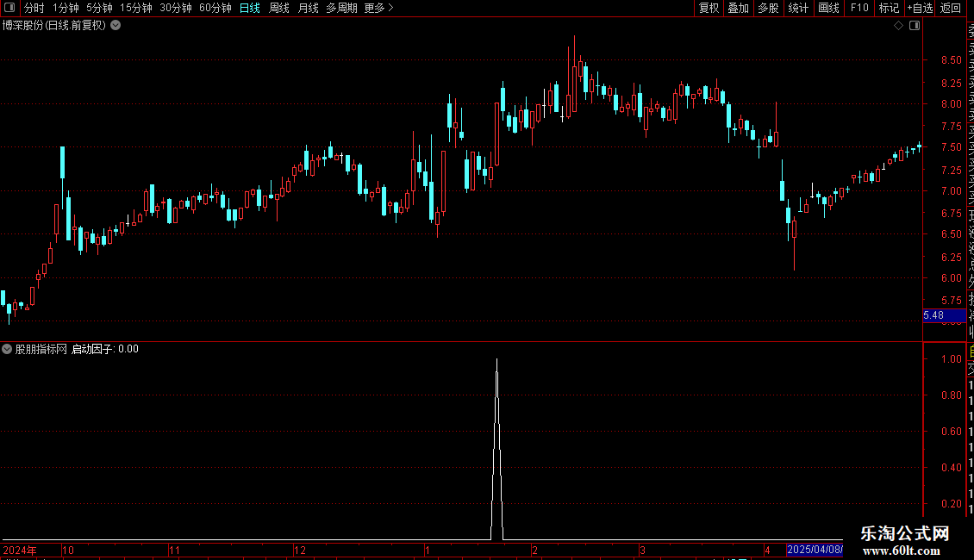Select the 60分钟 period
The image size is (974, 560).
click(215, 8)
